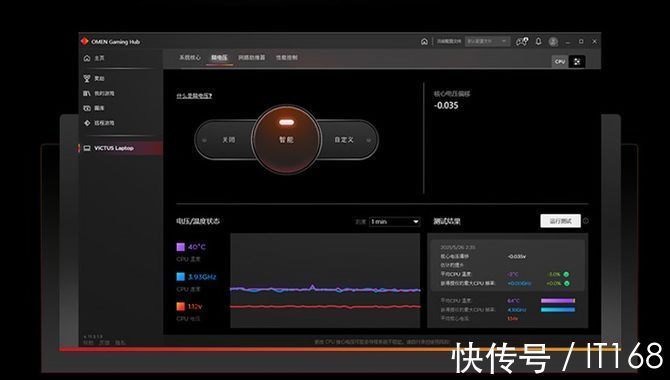This screenshot has width=670, height=380.
Task: Open the game controller icon in the title bar
Action: pos(522,41)
